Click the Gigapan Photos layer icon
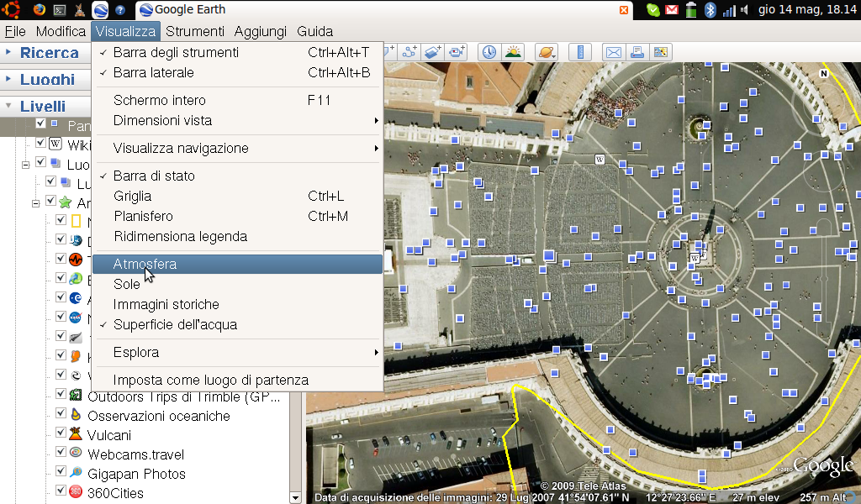 [x=76, y=473]
